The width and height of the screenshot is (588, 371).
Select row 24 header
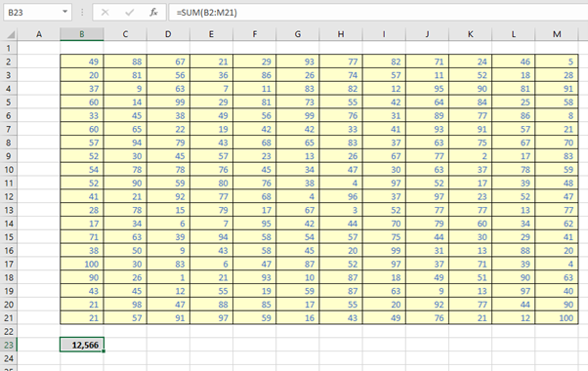tap(9, 358)
